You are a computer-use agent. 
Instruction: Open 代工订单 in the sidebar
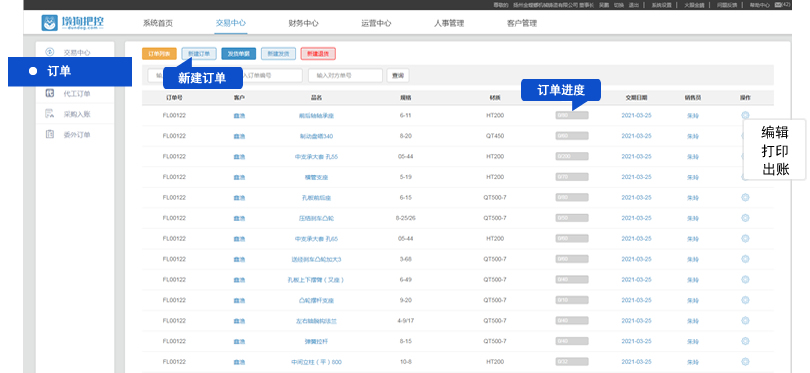tap(76, 94)
